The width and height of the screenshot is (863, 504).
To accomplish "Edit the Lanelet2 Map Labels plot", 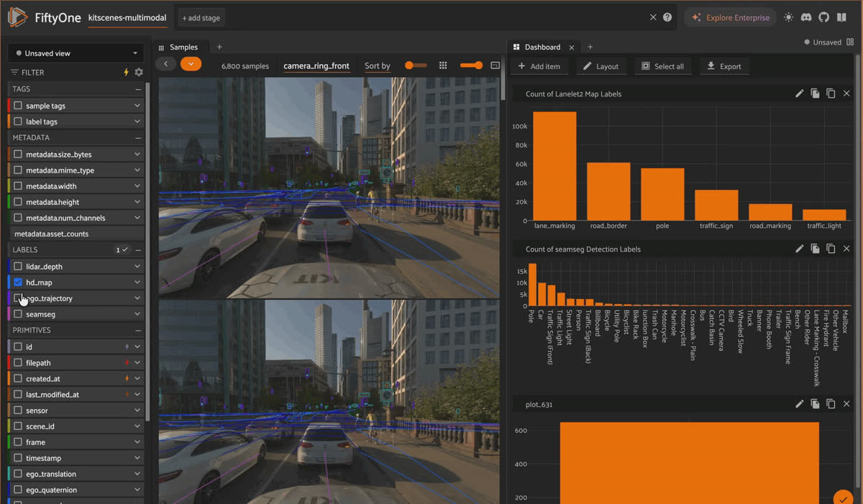I will pos(799,93).
